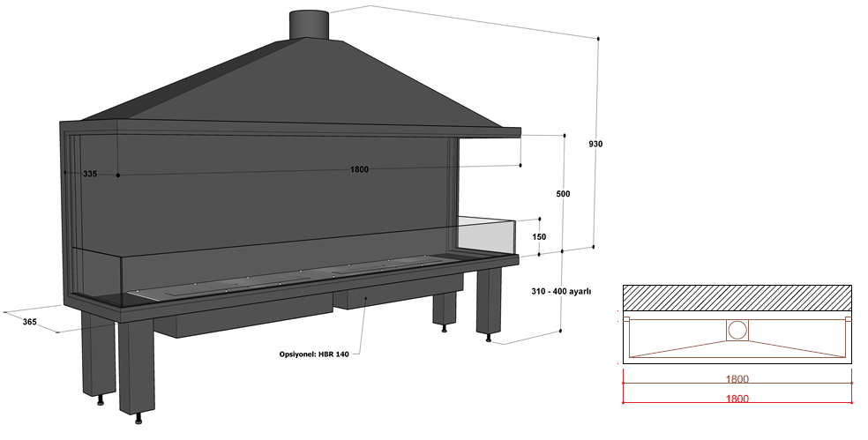Screen dimensions: 868x440
Task: Select the 1800 width label on back panel
Action: click(x=359, y=169)
